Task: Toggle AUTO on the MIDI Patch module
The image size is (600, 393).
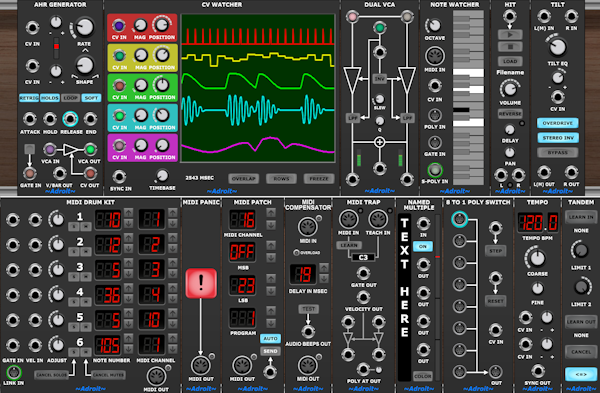Action: tap(270, 339)
